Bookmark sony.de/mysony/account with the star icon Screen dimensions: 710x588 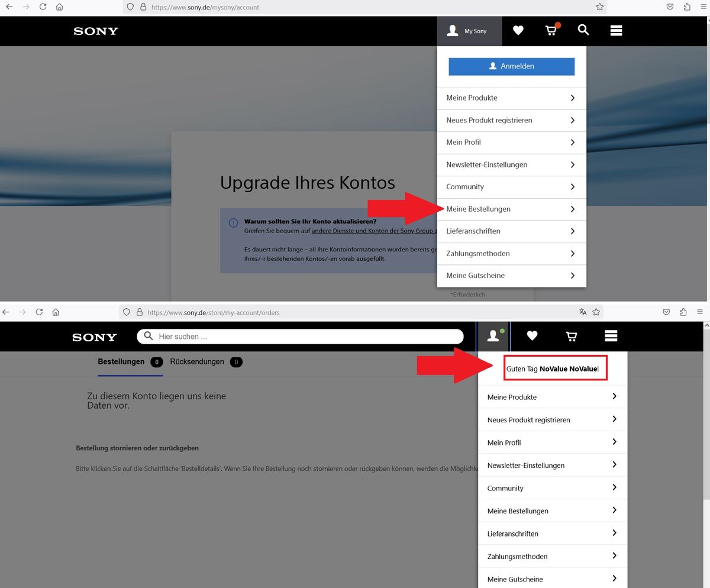point(599,7)
